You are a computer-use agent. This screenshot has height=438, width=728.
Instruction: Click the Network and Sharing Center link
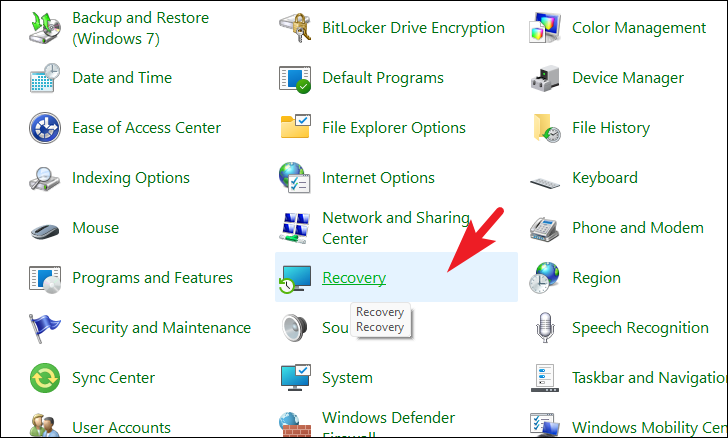click(396, 228)
